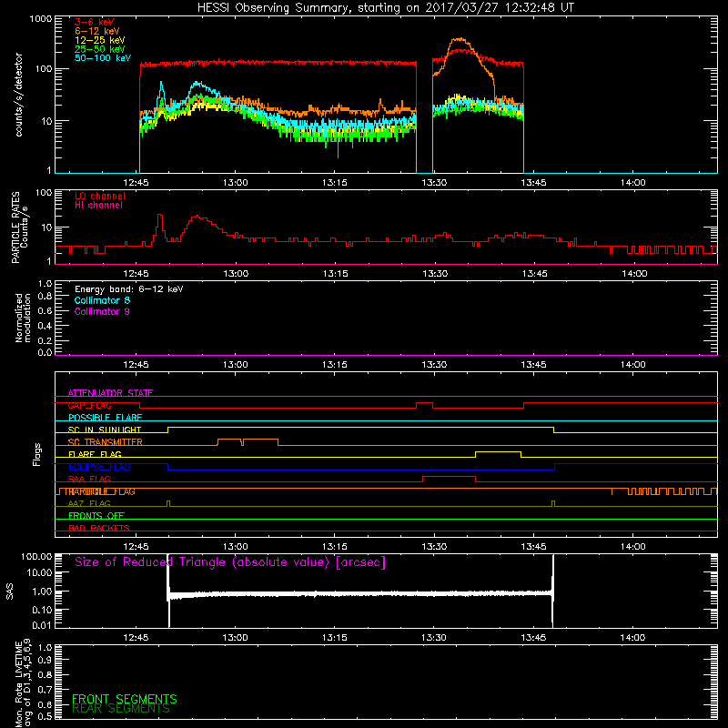Select the 25-50 keV legend label
The image size is (728, 728).
tap(100, 49)
